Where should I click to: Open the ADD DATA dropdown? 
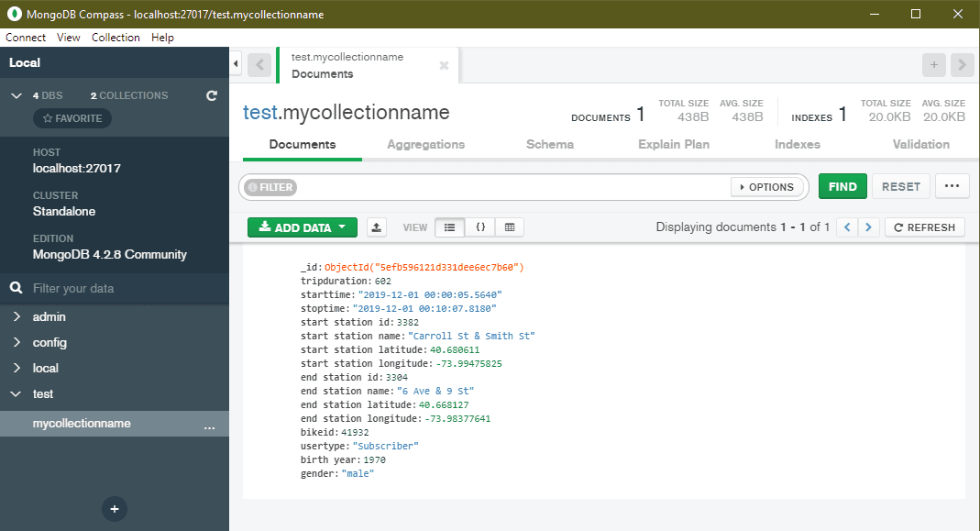coord(302,227)
